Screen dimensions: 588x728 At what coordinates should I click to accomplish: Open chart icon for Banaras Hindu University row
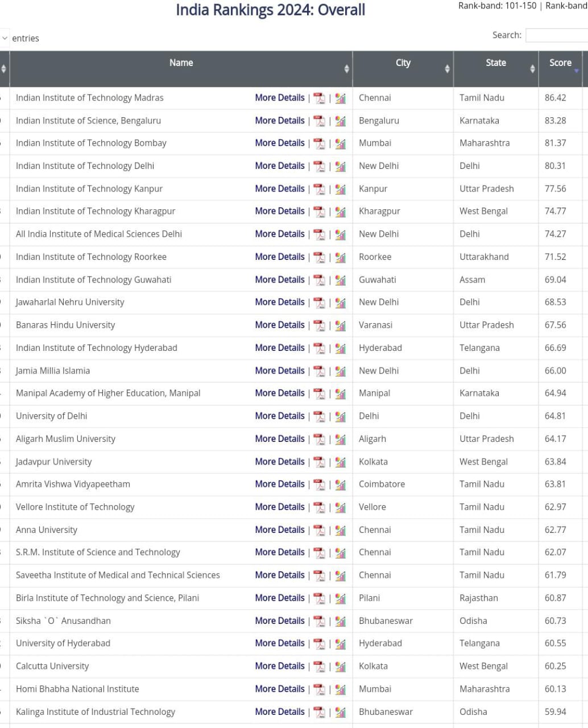click(x=340, y=326)
